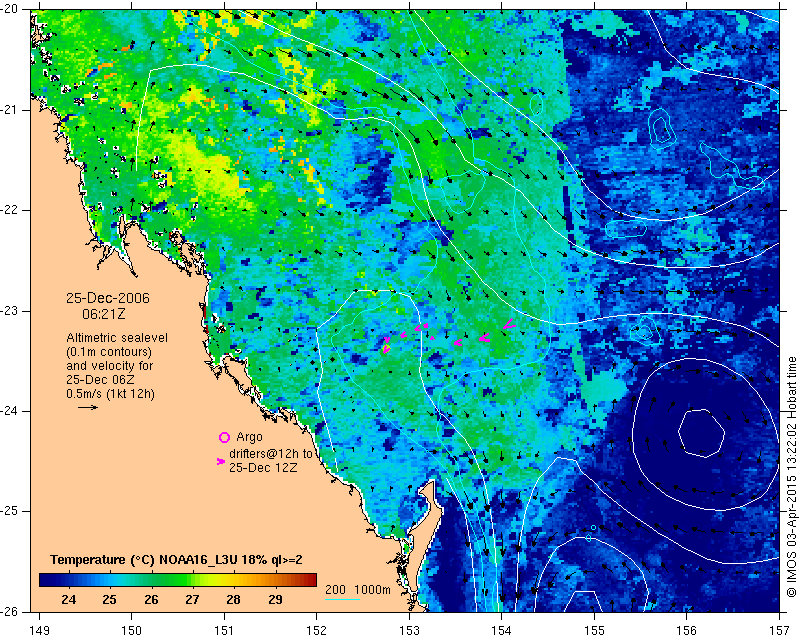Click the longitude label "156"
Image resolution: width=800 pixels, height=640 pixels.
687,631
